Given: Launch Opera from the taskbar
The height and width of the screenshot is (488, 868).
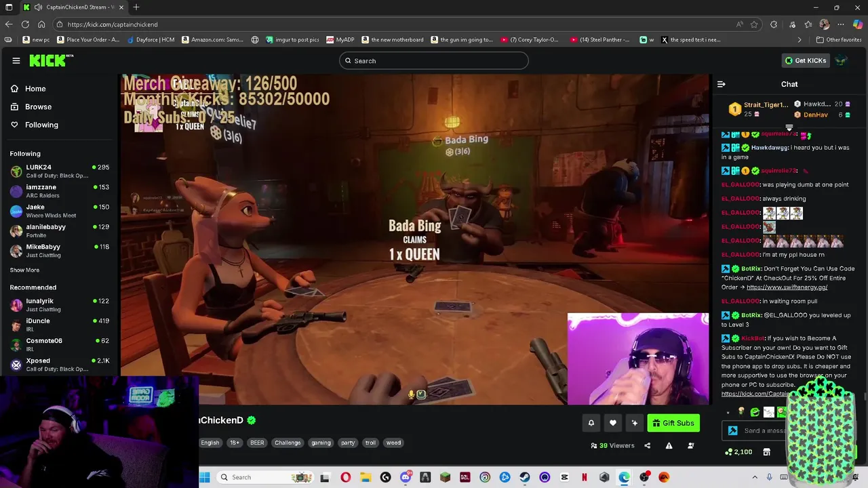Looking at the screenshot, I should (345, 477).
